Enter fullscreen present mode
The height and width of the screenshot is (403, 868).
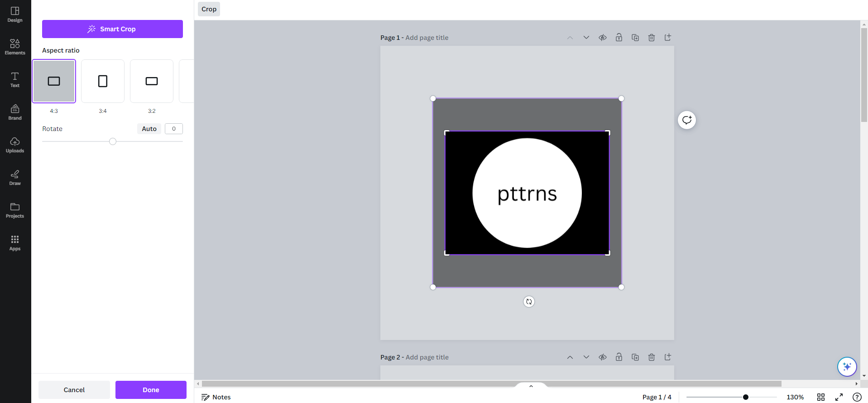pos(839,397)
